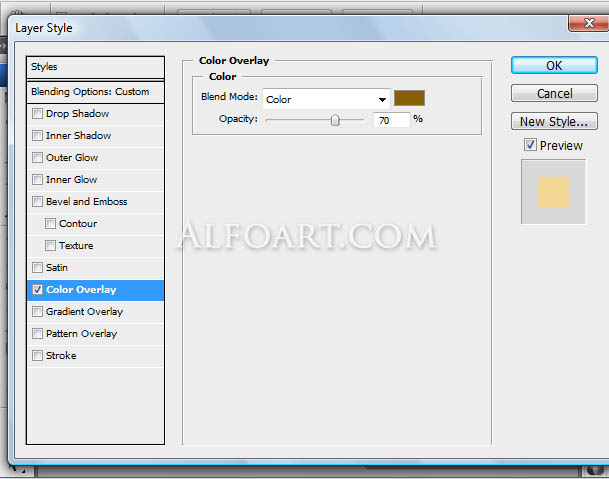
Task: Tick the Inner Glow checkbox
Action: click(37, 179)
